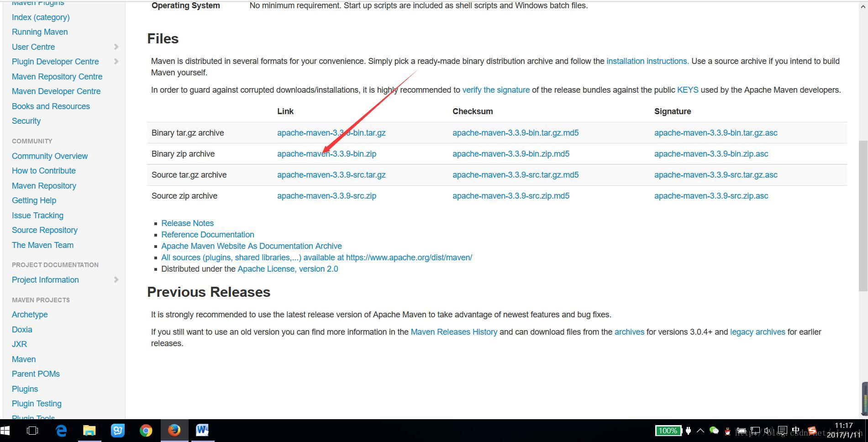Open Getting Help in sidebar

tap(34, 200)
